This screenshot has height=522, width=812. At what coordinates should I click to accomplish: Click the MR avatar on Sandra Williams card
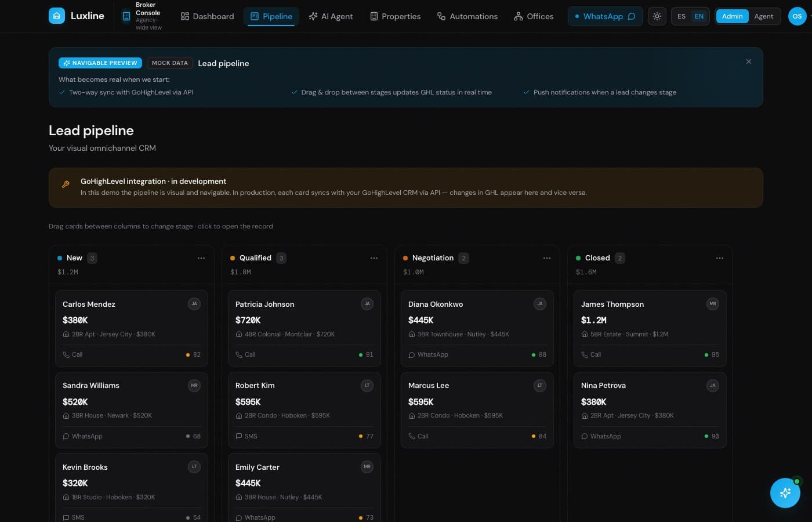(194, 385)
